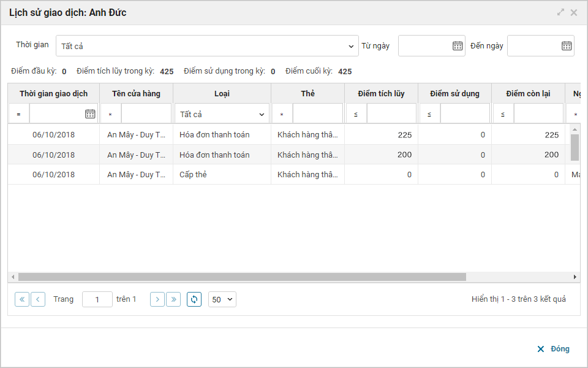The width and height of the screenshot is (588, 368).
Task: Go to first page of results
Action: (22, 299)
